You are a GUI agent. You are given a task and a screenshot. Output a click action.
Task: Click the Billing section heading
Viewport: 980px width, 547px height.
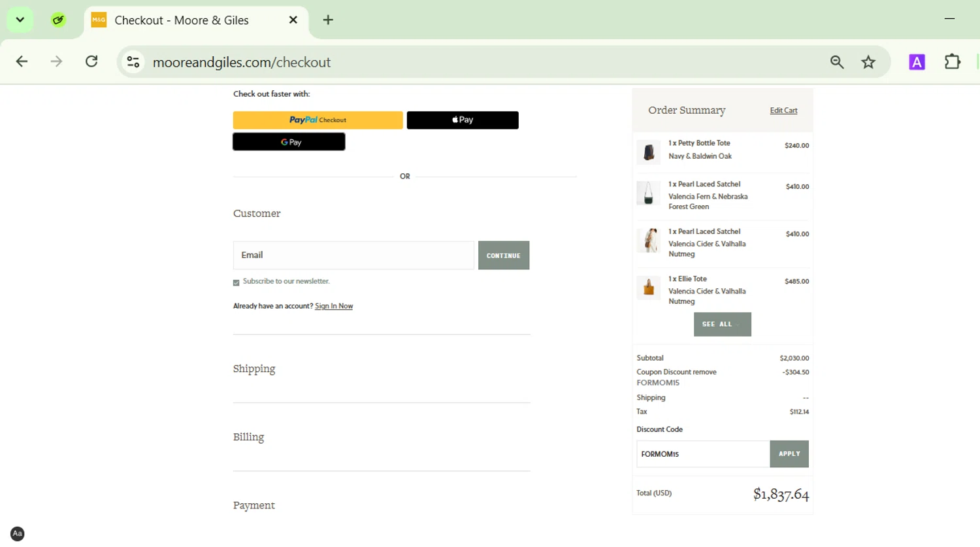tap(249, 437)
